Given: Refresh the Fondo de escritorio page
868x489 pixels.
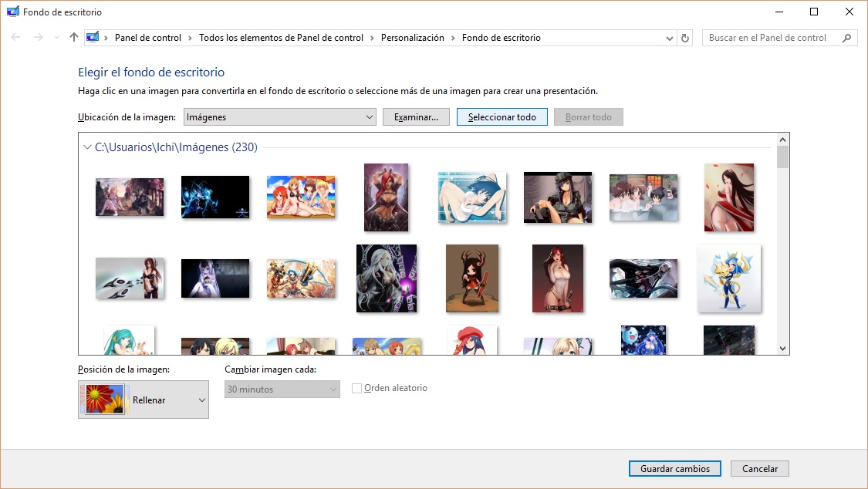Looking at the screenshot, I should pos(685,38).
